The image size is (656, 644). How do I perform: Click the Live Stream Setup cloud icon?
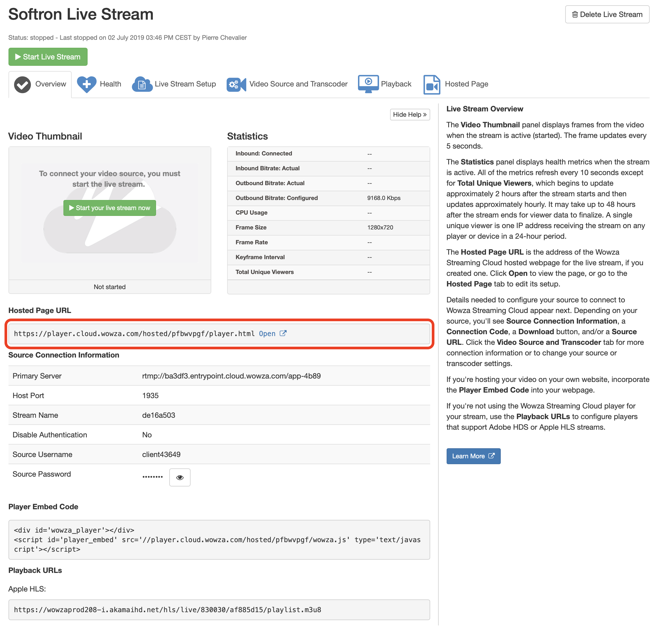pyautogui.click(x=142, y=84)
